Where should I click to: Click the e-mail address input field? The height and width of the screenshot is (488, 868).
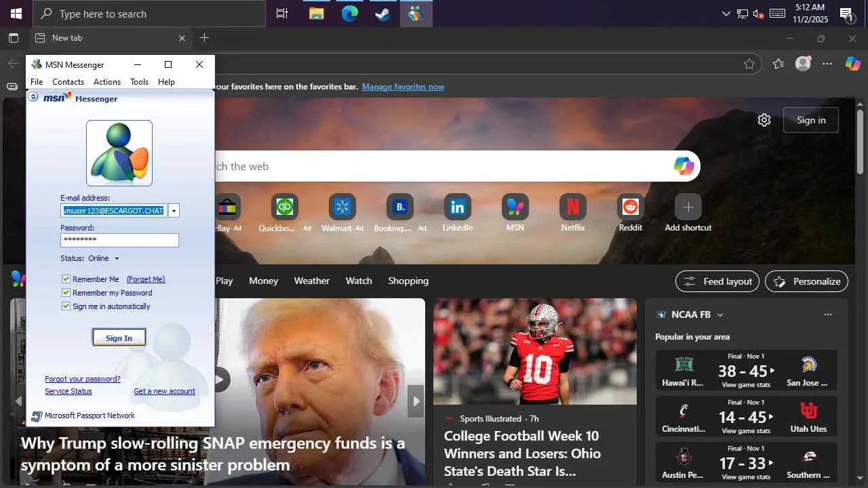115,211
